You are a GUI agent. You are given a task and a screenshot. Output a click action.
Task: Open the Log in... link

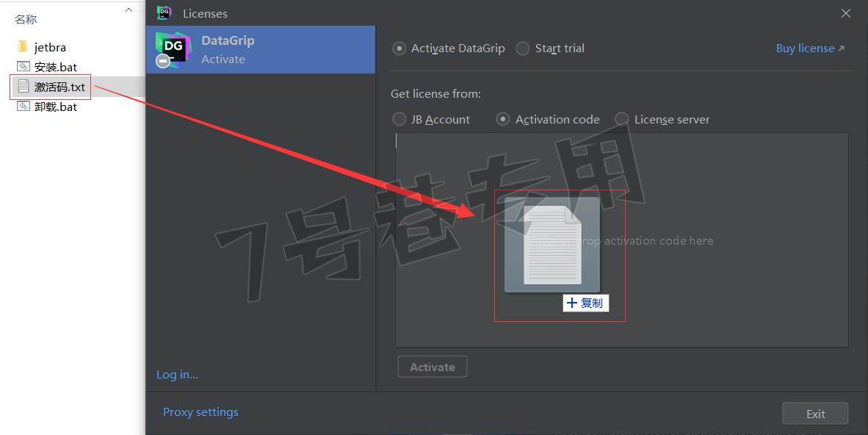(x=177, y=375)
